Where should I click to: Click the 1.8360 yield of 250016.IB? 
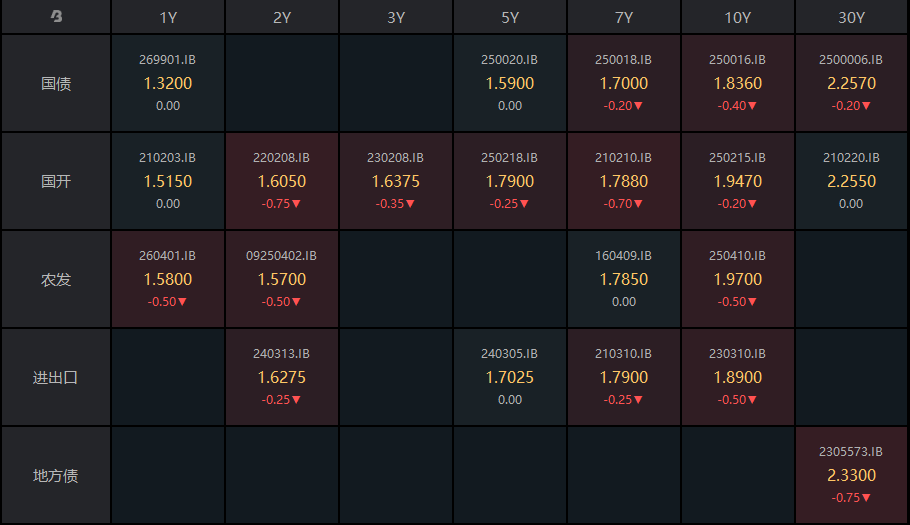click(738, 84)
